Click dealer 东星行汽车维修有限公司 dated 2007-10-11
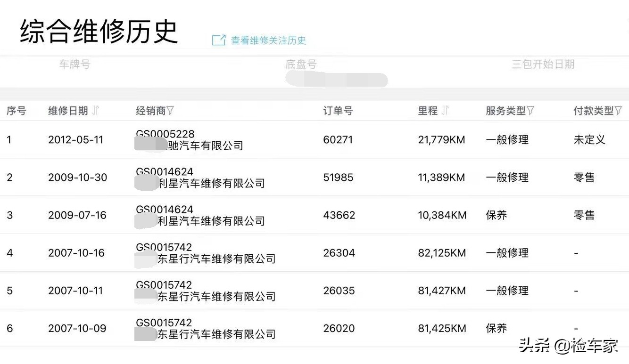Image resolution: width=629 pixels, height=364 pixels. click(216, 296)
